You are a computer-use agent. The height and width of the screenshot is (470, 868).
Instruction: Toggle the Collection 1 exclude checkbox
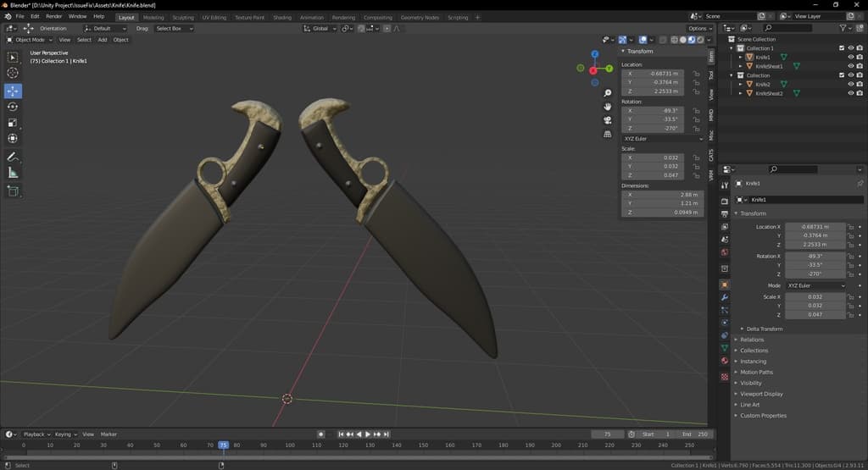tap(841, 48)
